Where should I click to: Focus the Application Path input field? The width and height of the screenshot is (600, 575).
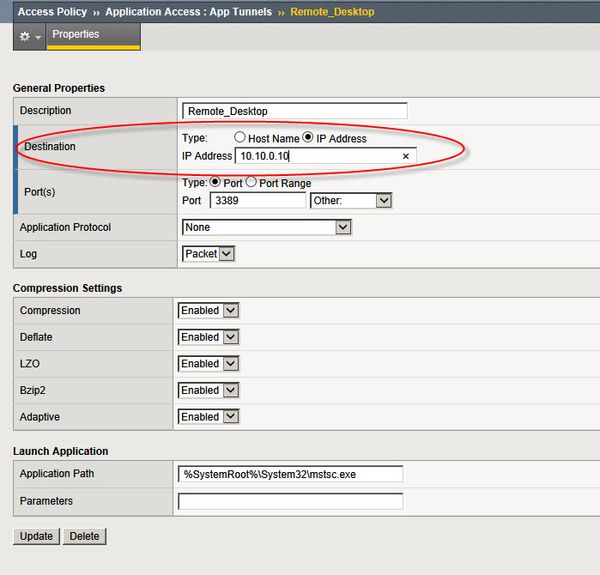point(290,474)
